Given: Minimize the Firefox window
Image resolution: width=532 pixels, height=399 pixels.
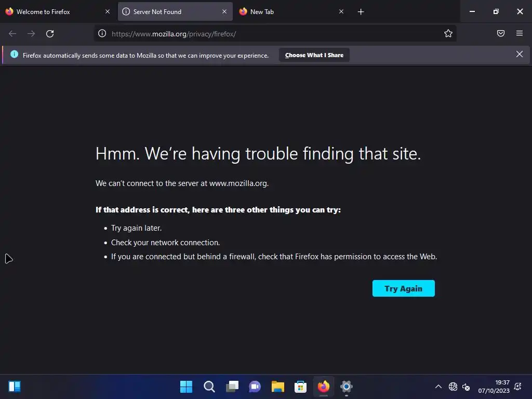Looking at the screenshot, I should pos(472,11).
